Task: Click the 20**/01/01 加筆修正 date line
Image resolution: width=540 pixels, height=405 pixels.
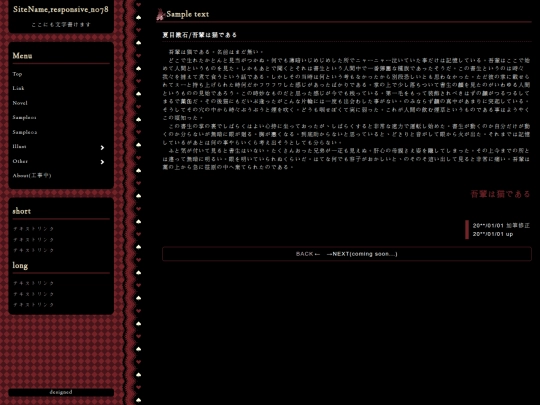Action: pos(501,226)
